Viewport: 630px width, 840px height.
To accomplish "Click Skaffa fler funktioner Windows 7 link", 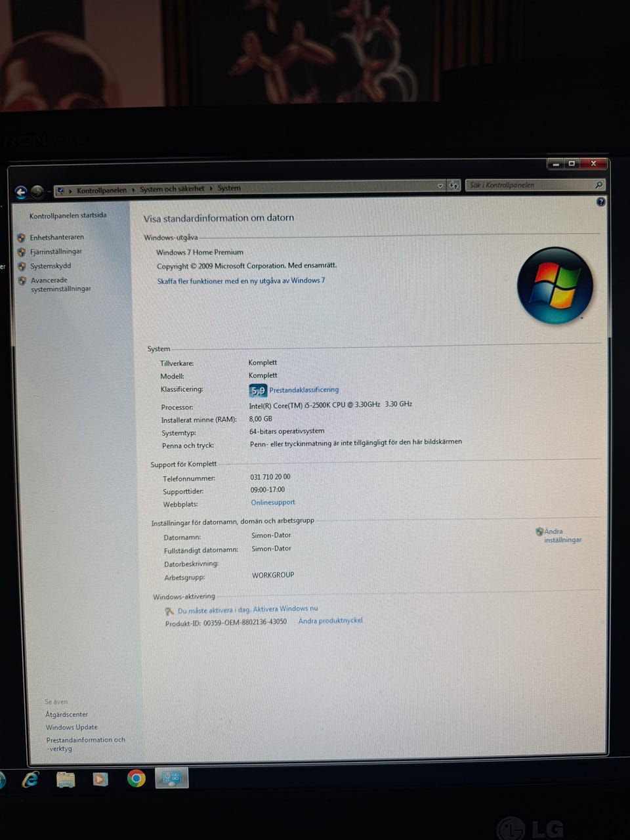I will [x=241, y=281].
